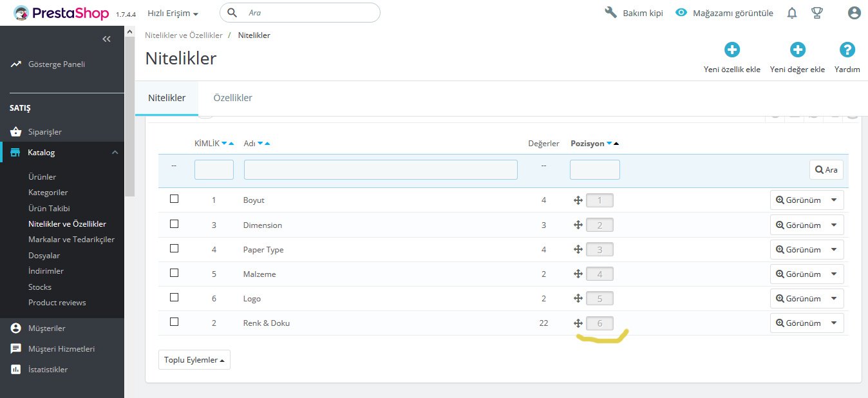The height and width of the screenshot is (398, 868).
Task: Open Müşteriler in the sidebar
Action: coord(46,328)
